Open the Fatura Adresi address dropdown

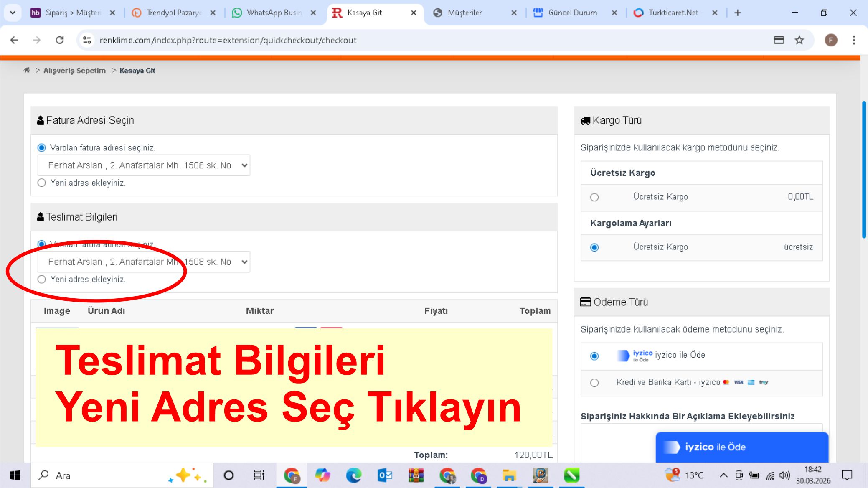(144, 165)
